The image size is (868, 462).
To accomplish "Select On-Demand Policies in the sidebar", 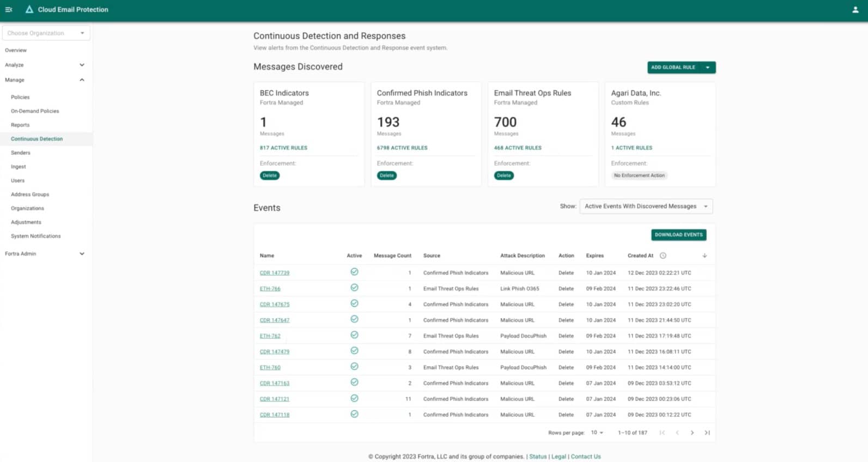I will [x=35, y=111].
